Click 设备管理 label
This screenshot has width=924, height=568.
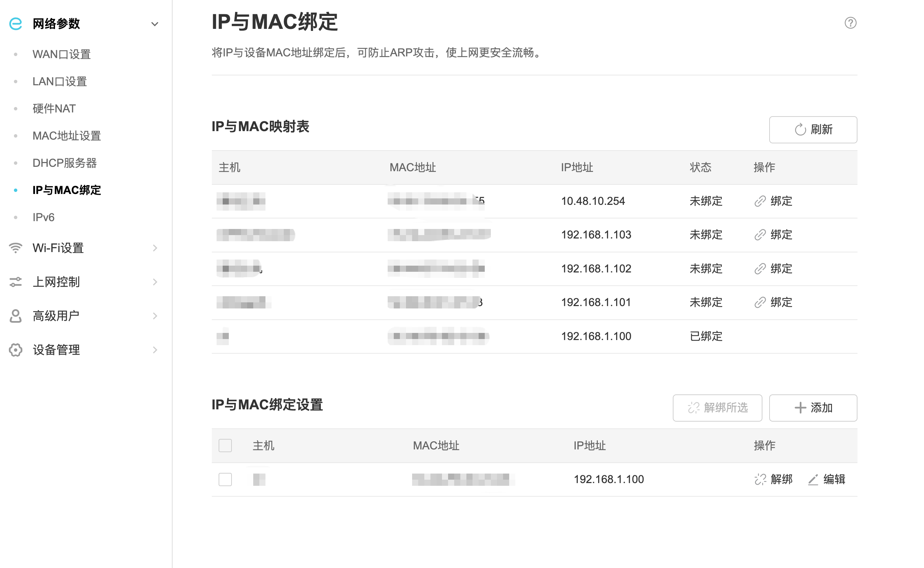(56, 350)
